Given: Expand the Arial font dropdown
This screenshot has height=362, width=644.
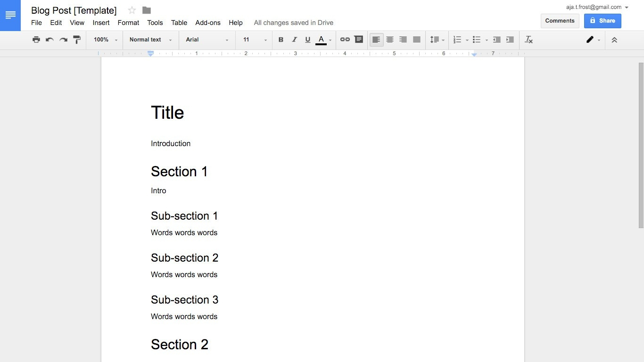Looking at the screenshot, I should (207, 40).
